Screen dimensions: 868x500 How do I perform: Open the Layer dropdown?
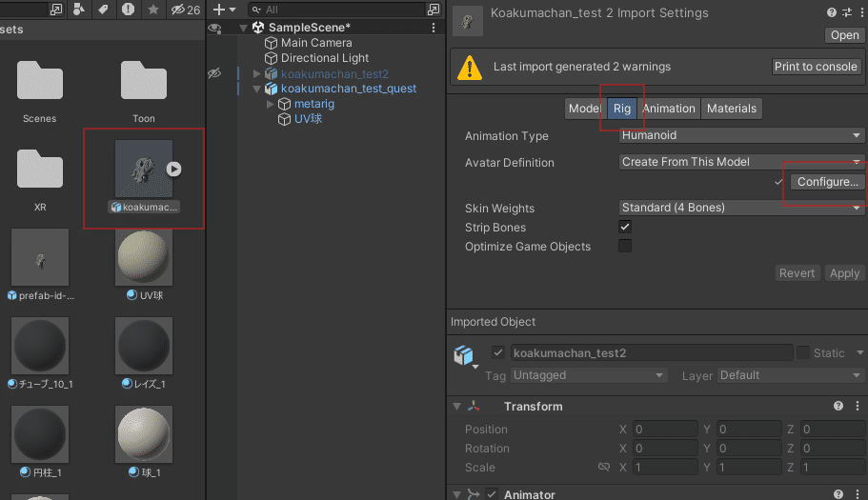pyautogui.click(x=791, y=375)
